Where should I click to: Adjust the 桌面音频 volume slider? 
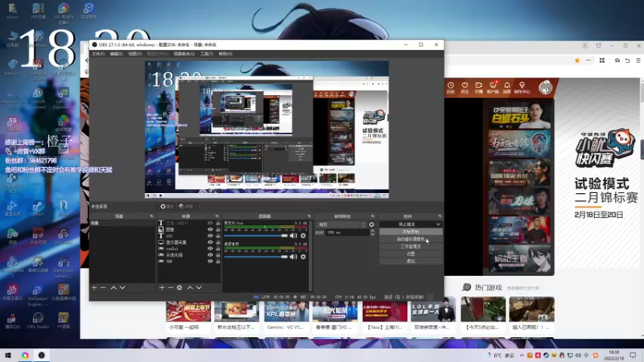255,257
